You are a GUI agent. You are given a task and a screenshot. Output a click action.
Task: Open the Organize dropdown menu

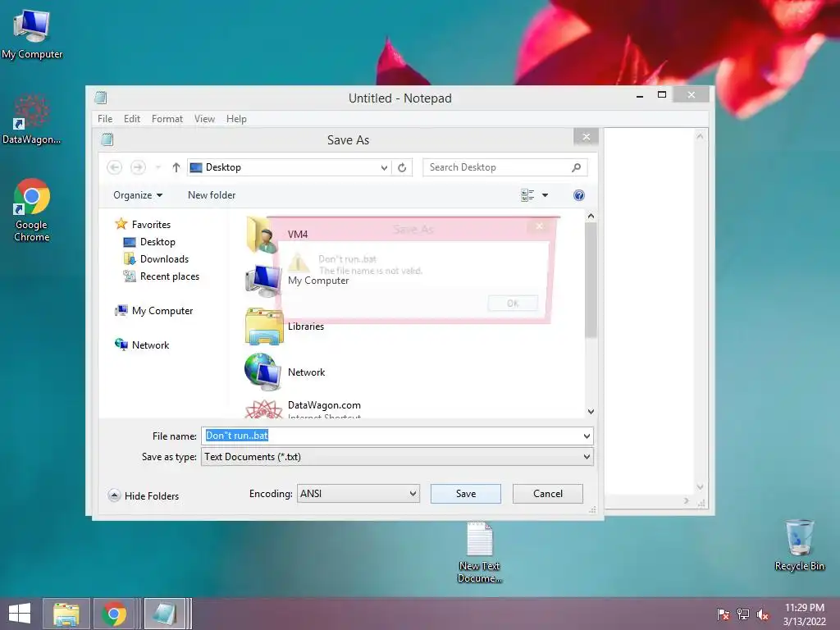(138, 195)
